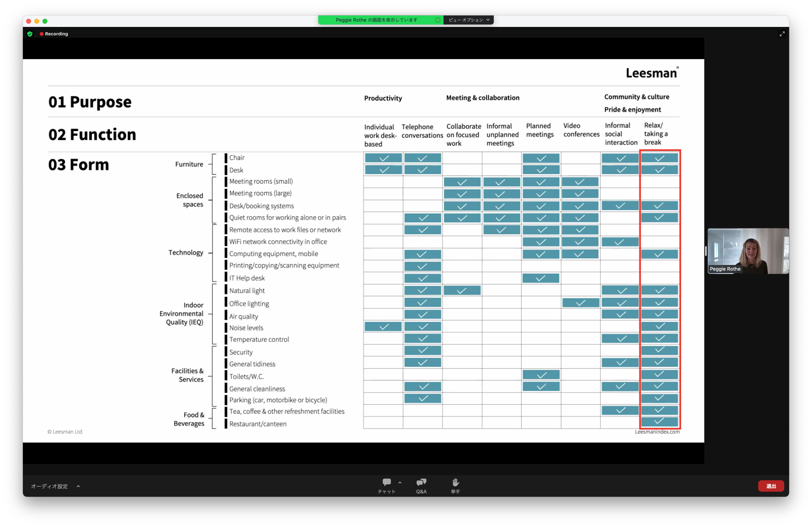Screen dimensions: 812x527
Task: Expand the chat options chevron
Action: [x=400, y=483]
